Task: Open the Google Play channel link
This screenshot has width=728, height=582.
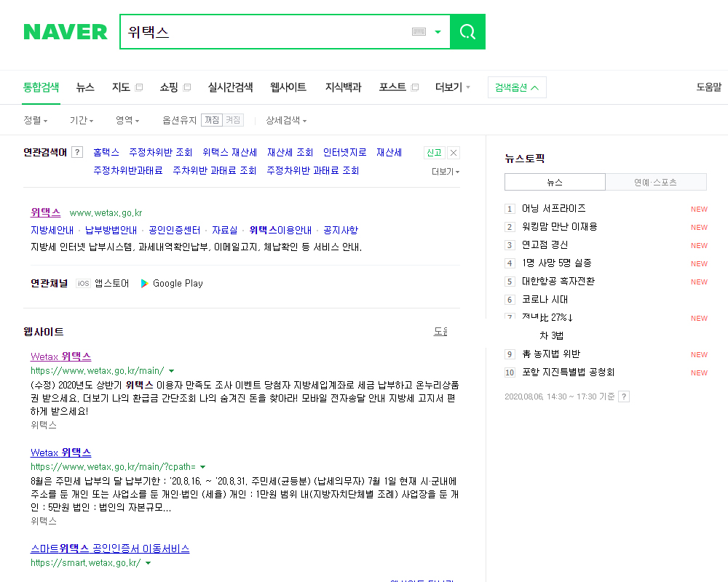Action: (172, 283)
